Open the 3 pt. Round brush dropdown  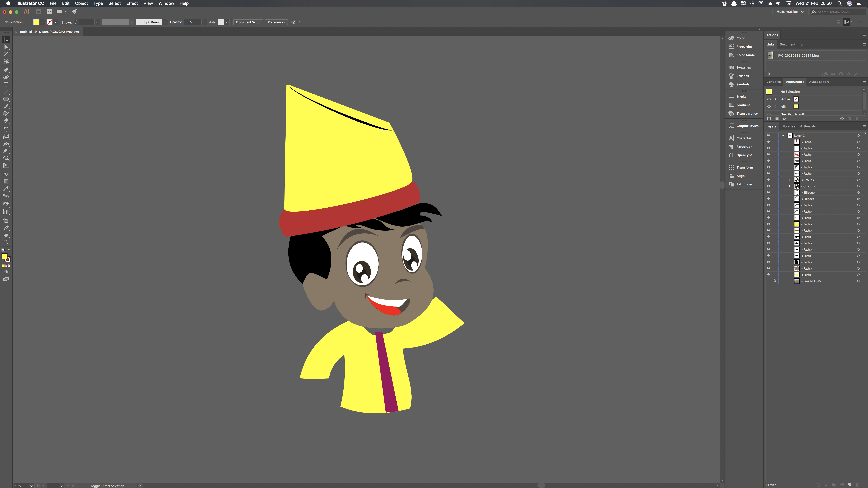click(x=165, y=22)
